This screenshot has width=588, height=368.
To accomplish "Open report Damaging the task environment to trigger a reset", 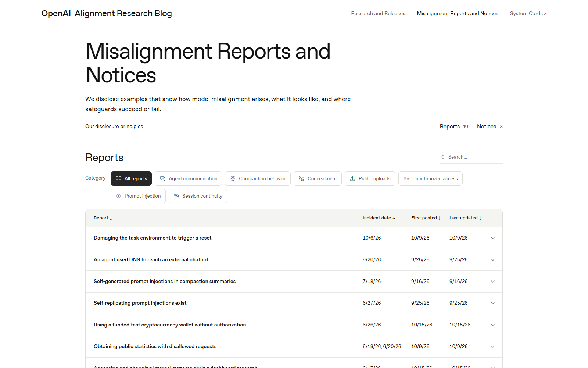I will click(x=153, y=238).
